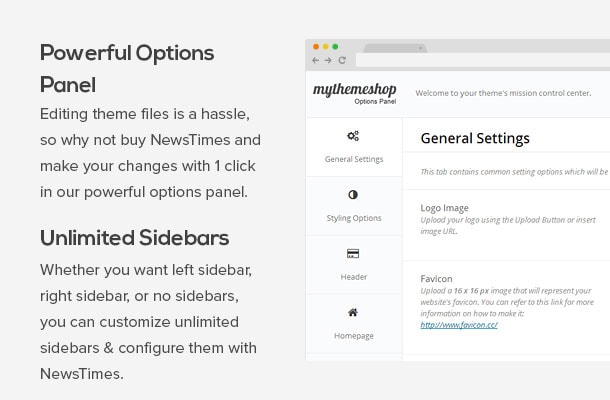
Task: Click the Styling Options contrast icon
Action: [353, 195]
